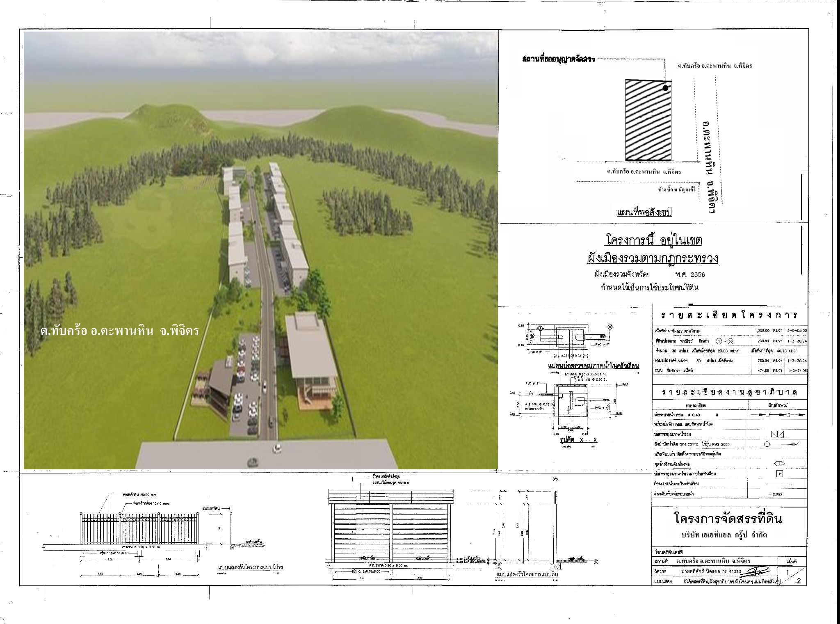Viewport: 840px width, 624px height.
Task: Click the black dot marker on the plot
Action: click(x=665, y=88)
